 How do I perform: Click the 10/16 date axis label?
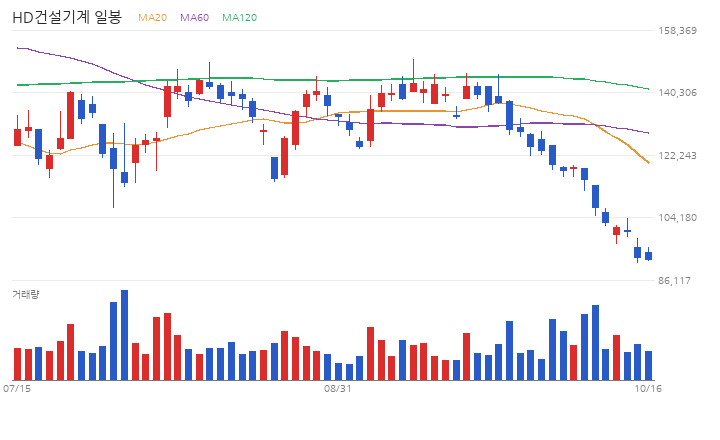point(648,389)
